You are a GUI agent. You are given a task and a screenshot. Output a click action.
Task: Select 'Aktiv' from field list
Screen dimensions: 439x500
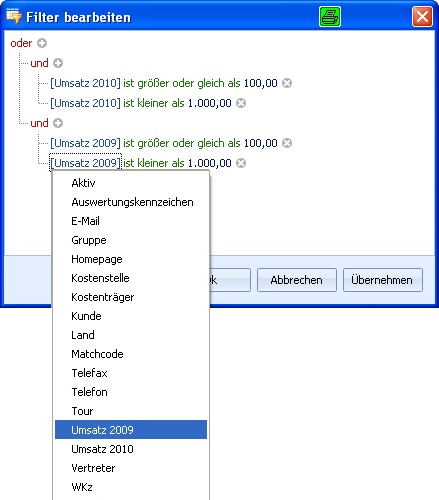click(131, 183)
